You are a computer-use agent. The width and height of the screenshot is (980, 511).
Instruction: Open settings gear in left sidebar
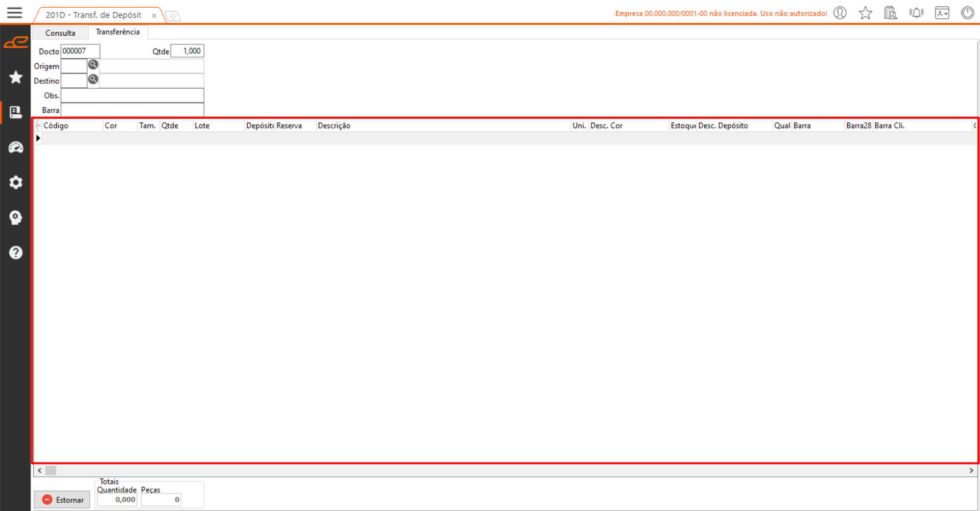coord(16,182)
